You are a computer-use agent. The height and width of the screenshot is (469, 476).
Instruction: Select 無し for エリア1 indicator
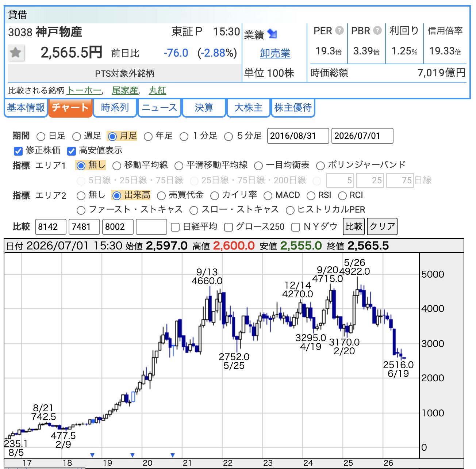(81, 166)
